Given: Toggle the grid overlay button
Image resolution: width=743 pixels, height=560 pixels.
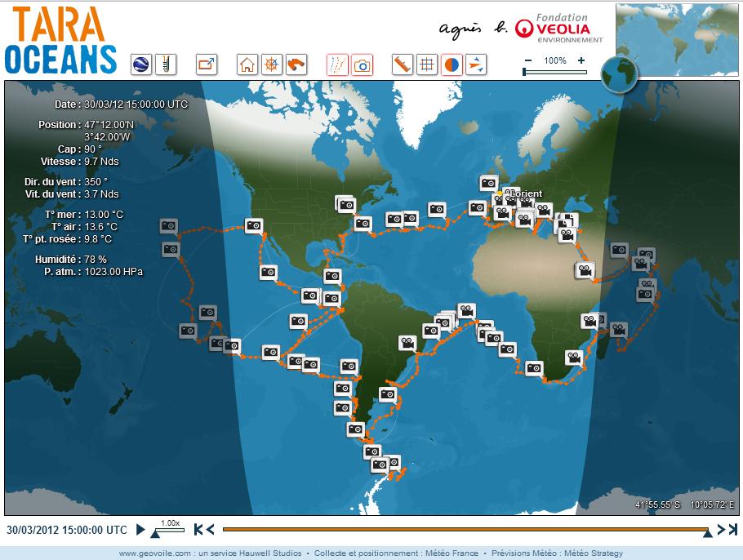Looking at the screenshot, I should point(427,64).
